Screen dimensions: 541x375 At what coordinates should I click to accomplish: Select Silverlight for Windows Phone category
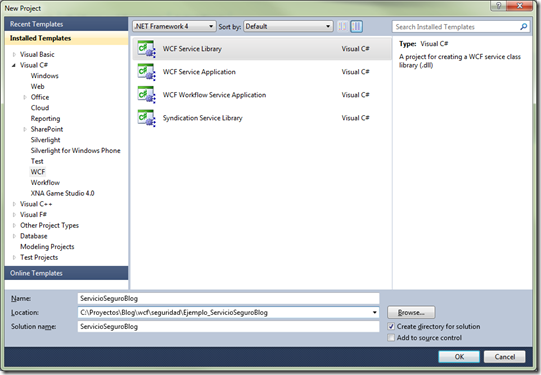point(75,151)
